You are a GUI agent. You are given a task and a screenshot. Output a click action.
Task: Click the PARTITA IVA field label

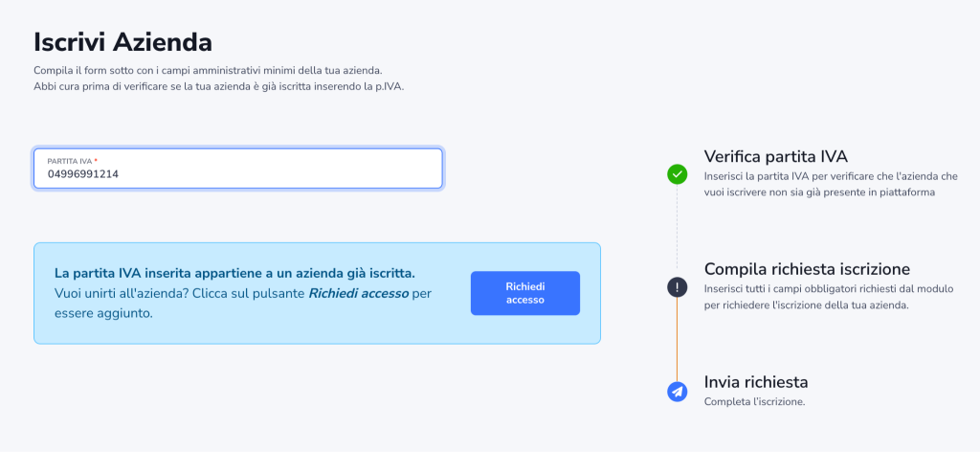(69, 160)
